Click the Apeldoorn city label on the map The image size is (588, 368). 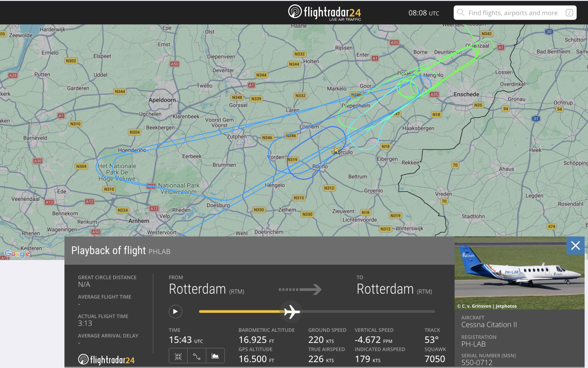tap(162, 100)
